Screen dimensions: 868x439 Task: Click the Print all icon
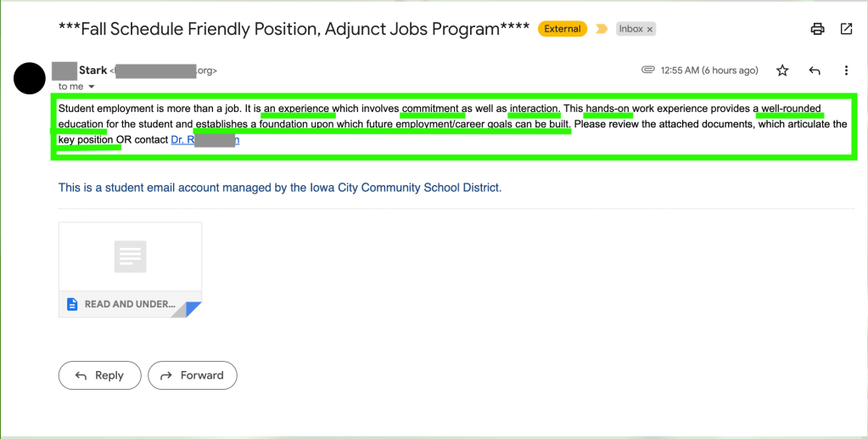point(817,29)
